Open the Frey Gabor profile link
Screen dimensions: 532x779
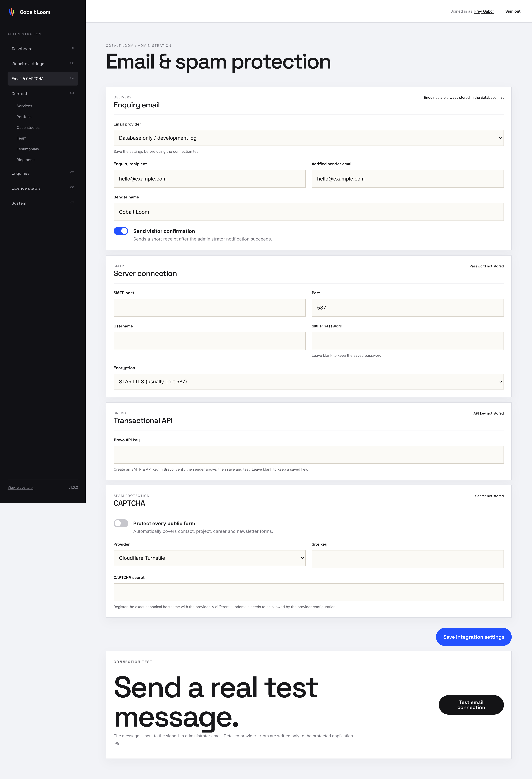point(484,11)
